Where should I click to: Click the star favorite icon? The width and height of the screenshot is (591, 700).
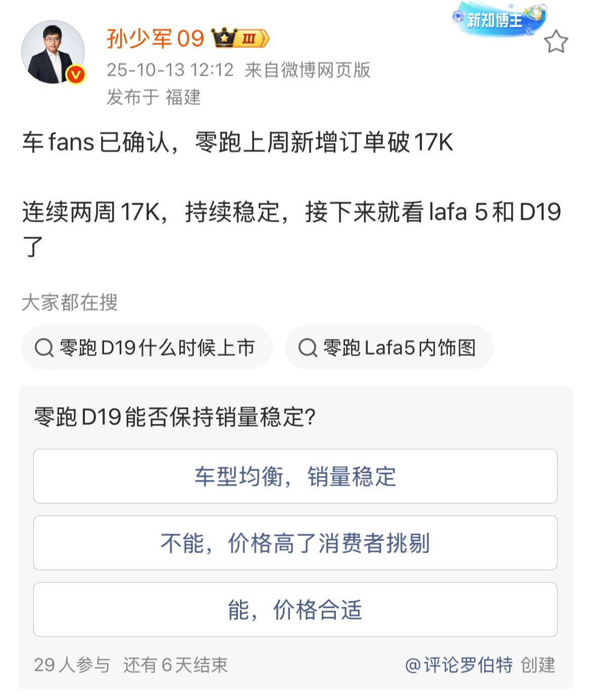556,41
